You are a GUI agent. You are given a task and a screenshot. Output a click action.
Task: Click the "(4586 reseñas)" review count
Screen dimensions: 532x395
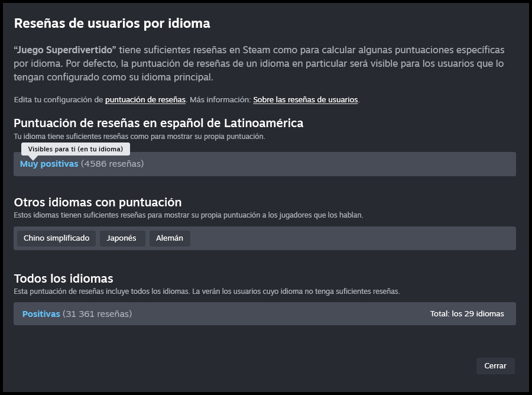tap(112, 164)
